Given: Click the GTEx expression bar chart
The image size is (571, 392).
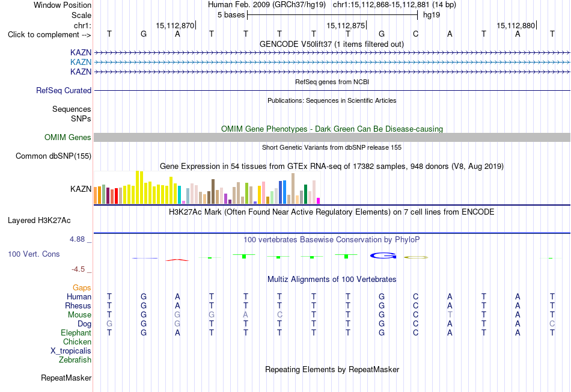Looking at the screenshot, I should click(x=207, y=187).
